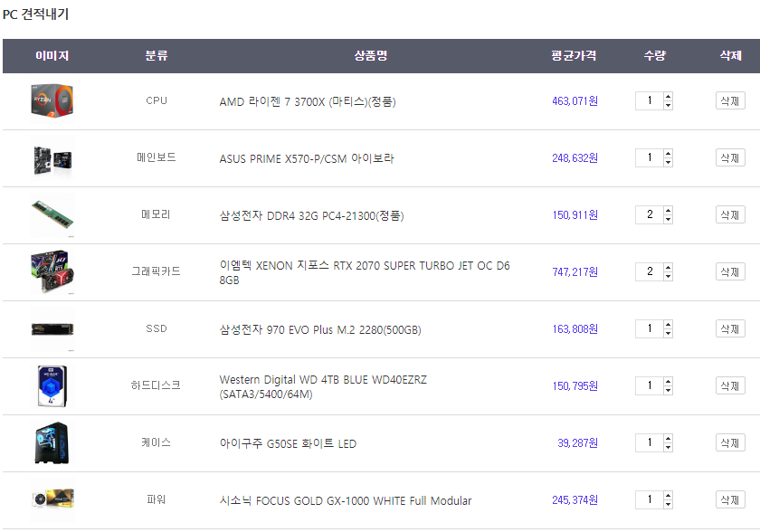
Task: Open the Samsung DDR4 32G memory thumbnail
Action: pyautogui.click(x=52, y=215)
